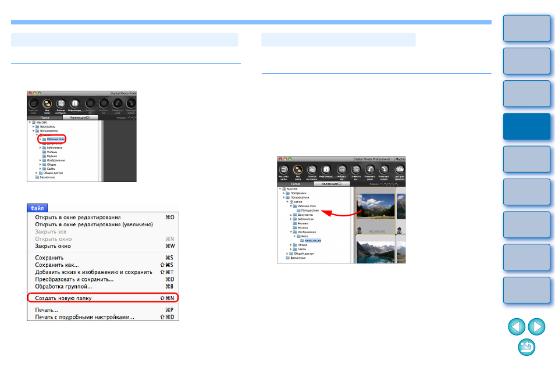Click Выбрать все icon in thumbnail window
Image resolution: width=555 pixels, height=392 pixels.
click(x=341, y=170)
